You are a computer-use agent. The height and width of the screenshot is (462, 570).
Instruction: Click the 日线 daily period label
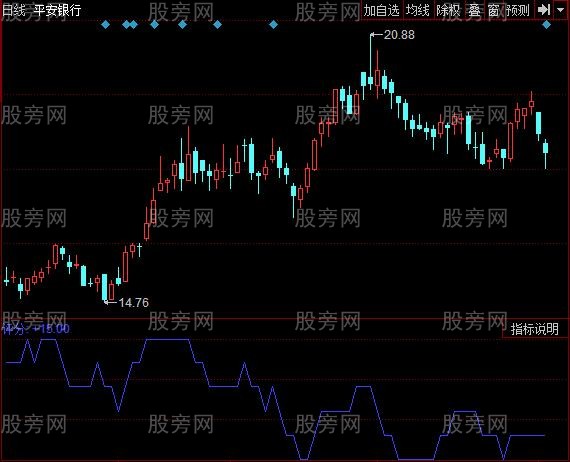(14, 10)
